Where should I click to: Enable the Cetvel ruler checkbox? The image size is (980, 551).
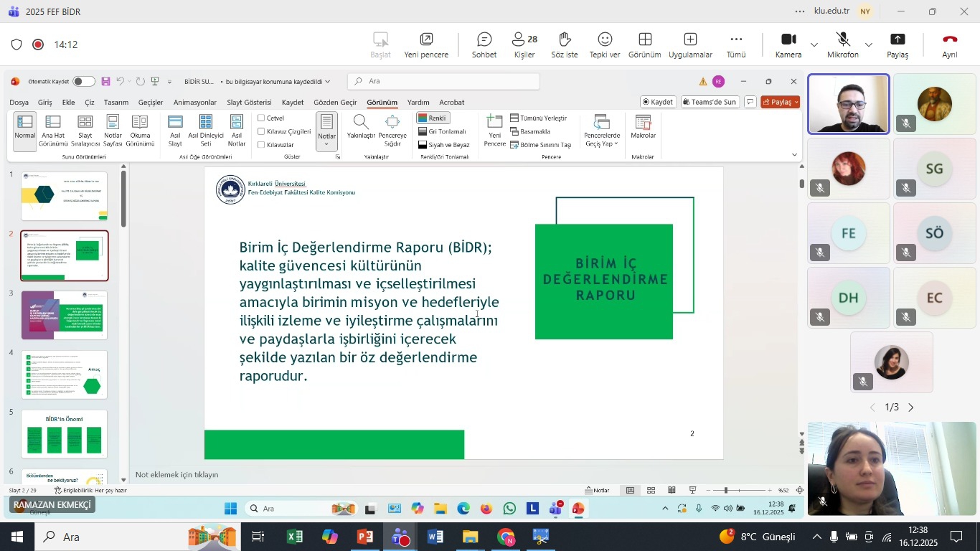262,118
